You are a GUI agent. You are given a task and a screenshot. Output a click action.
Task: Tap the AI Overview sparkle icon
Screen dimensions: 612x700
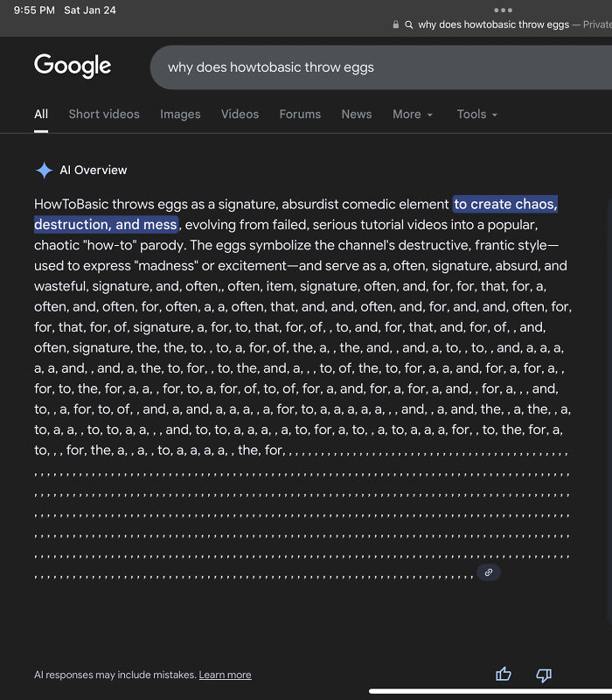(45, 170)
